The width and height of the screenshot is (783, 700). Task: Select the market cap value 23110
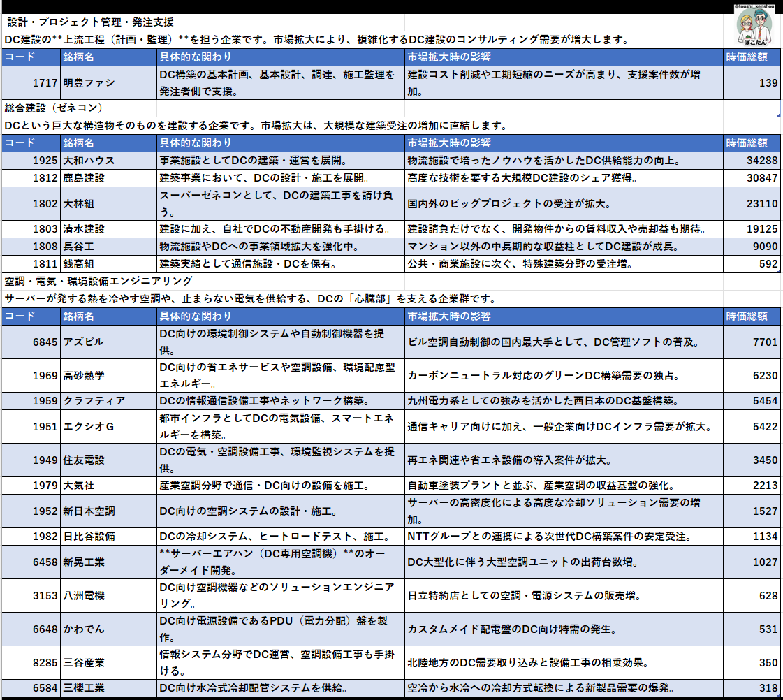[x=752, y=204]
